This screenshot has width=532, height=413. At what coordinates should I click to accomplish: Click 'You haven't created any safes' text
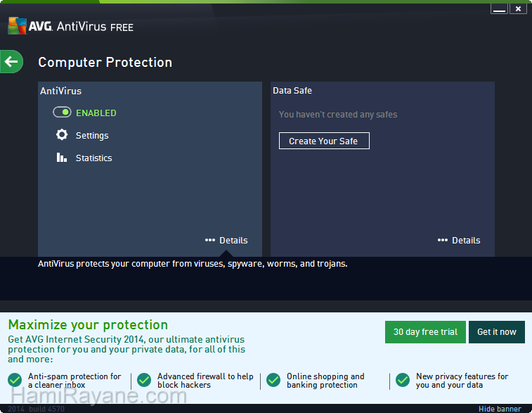338,115
